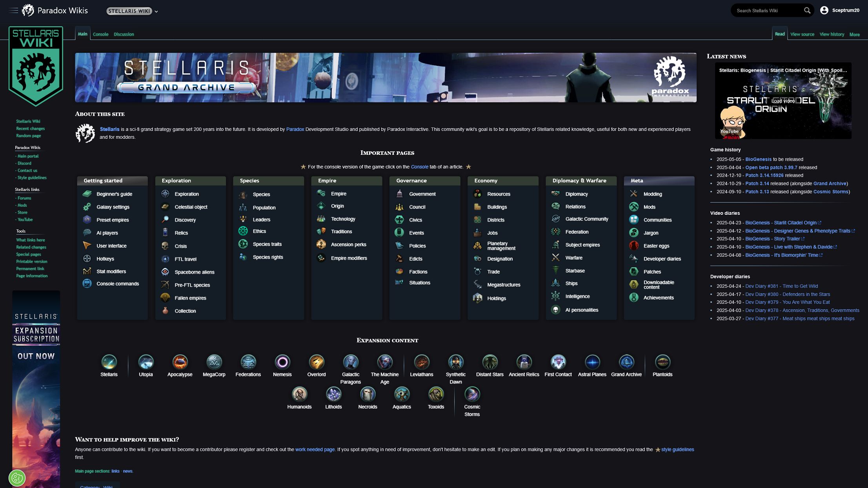Open the Humanoids species pack icon
The image size is (868, 488).
(x=299, y=394)
